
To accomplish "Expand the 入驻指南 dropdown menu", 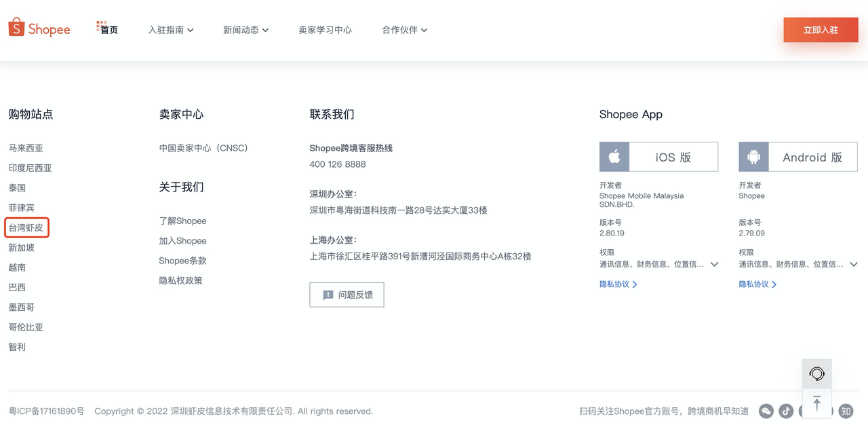I will click(x=171, y=30).
